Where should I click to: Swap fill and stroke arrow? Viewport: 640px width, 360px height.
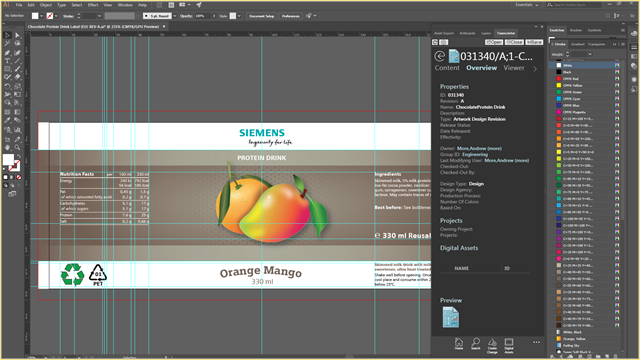18,156
